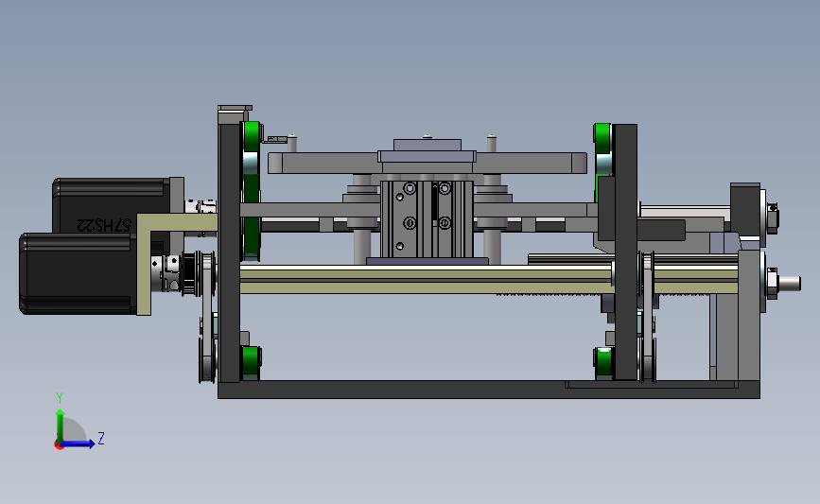Select the lower front stepper motor body
This screenshot has width=820, height=504.
tap(78, 273)
